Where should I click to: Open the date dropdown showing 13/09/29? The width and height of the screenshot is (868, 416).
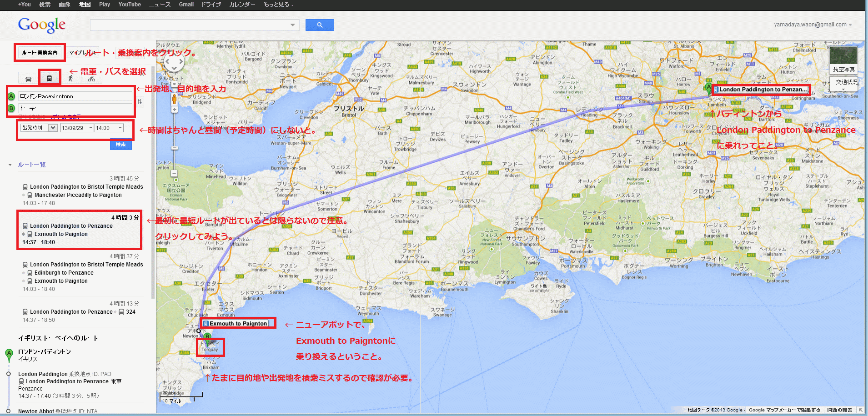(x=77, y=128)
